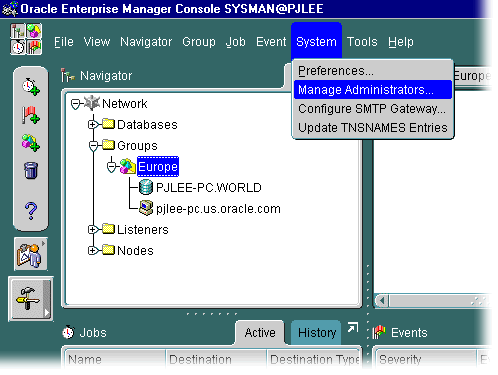Click the Destination column header
The image size is (498, 375).
[216, 359]
